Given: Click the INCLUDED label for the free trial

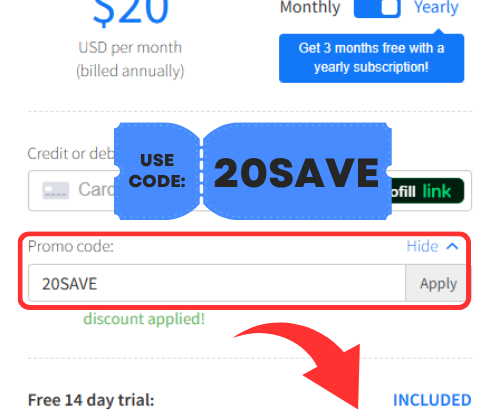Looking at the screenshot, I should [x=432, y=400].
